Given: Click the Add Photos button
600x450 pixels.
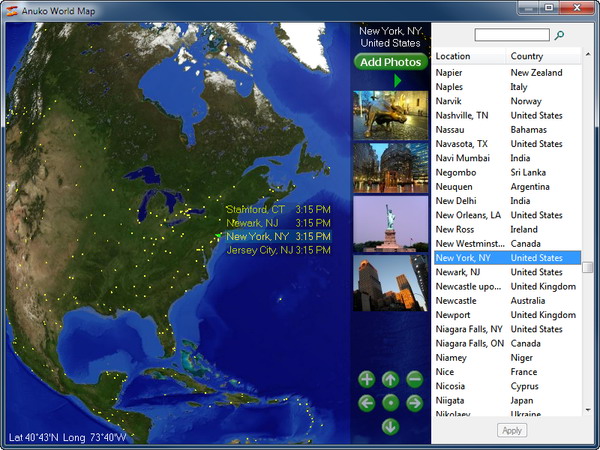Looking at the screenshot, I should [x=390, y=62].
